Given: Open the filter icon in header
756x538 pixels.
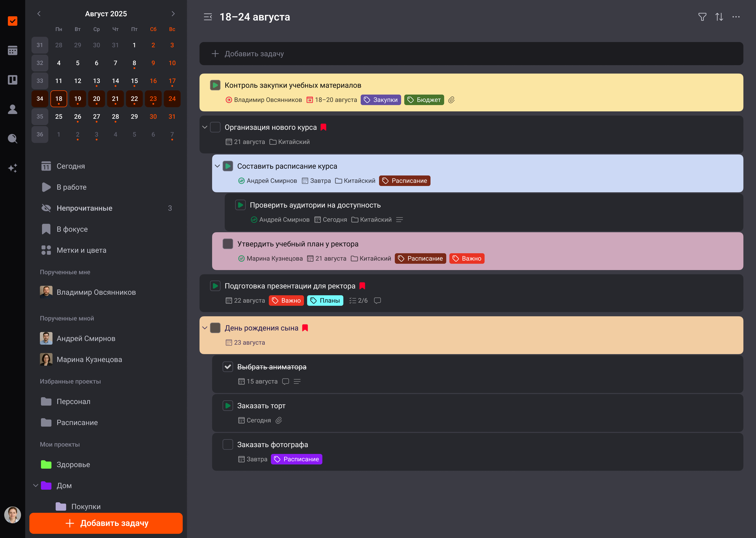Looking at the screenshot, I should point(702,17).
